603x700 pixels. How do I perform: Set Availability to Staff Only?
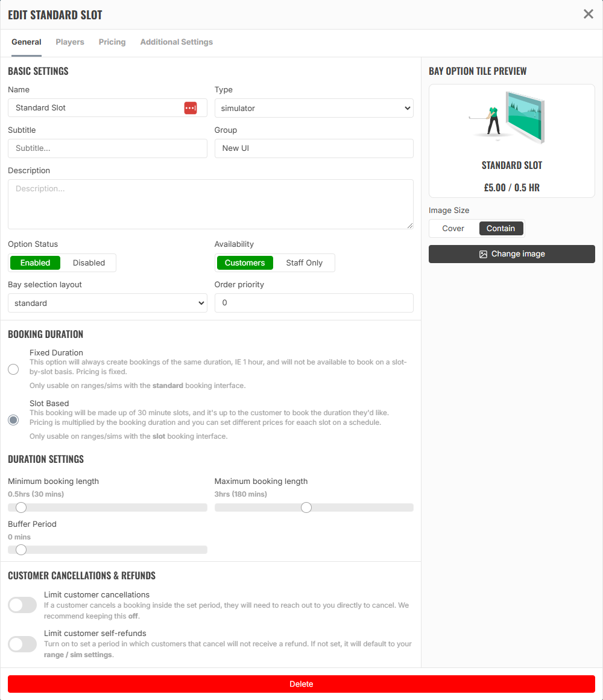(x=304, y=263)
